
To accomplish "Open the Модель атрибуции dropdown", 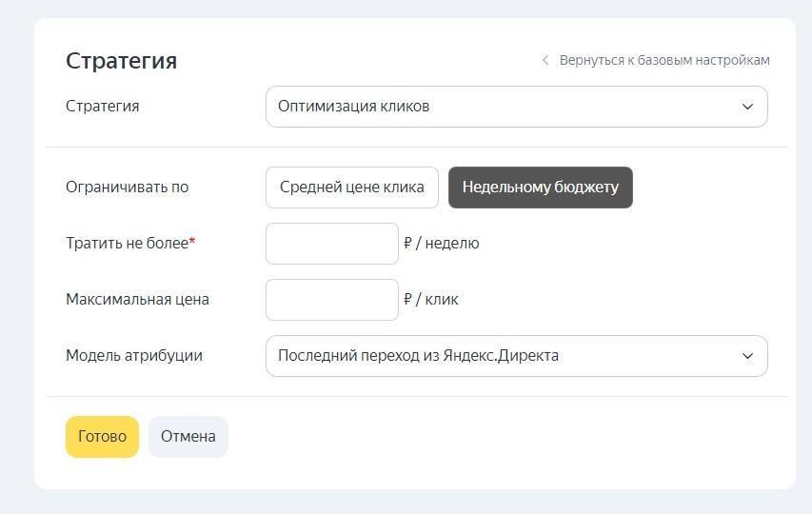I will (x=516, y=356).
